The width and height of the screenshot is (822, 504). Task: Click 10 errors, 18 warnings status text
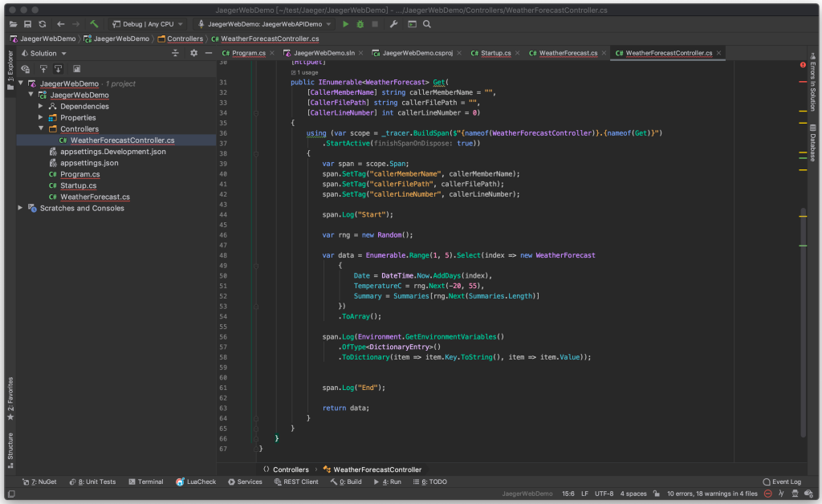tap(712, 494)
